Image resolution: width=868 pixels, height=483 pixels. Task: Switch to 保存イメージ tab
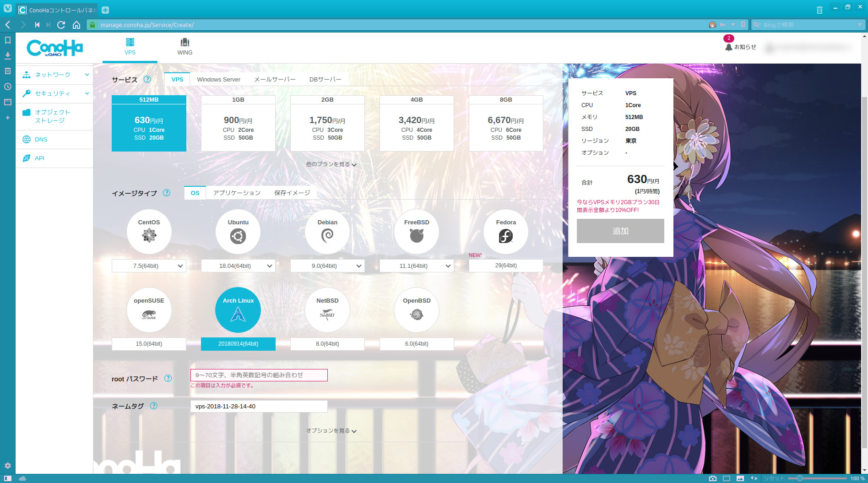[292, 193]
